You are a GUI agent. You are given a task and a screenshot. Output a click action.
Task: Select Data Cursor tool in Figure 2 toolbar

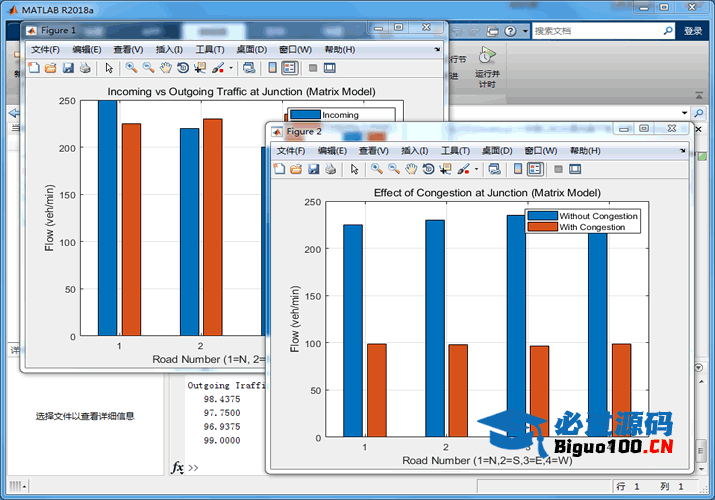(x=445, y=169)
